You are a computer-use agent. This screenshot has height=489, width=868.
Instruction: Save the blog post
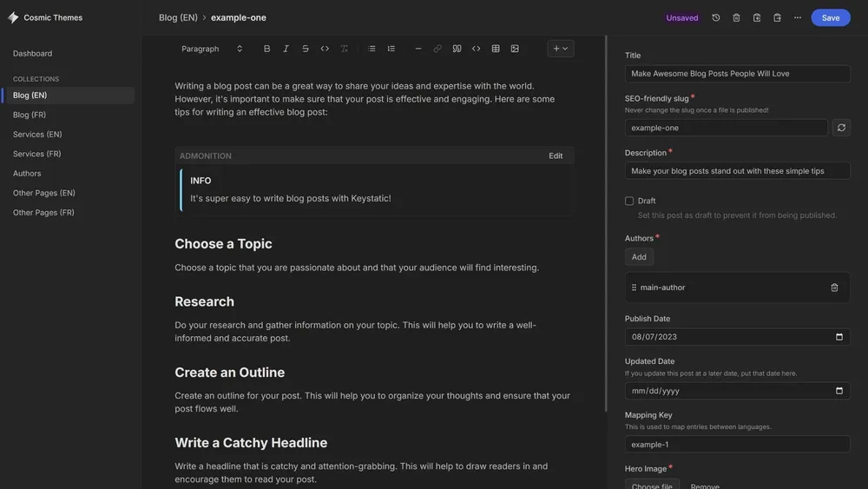(831, 17)
